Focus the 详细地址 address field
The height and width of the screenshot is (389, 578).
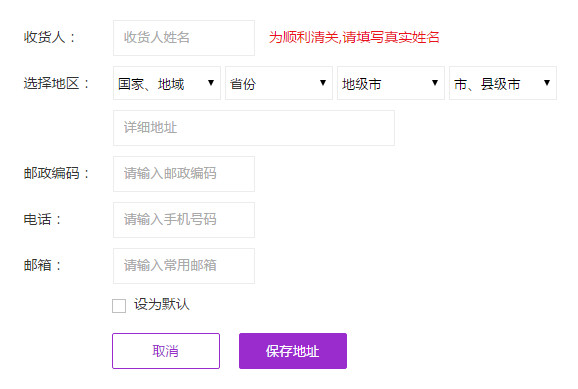254,128
